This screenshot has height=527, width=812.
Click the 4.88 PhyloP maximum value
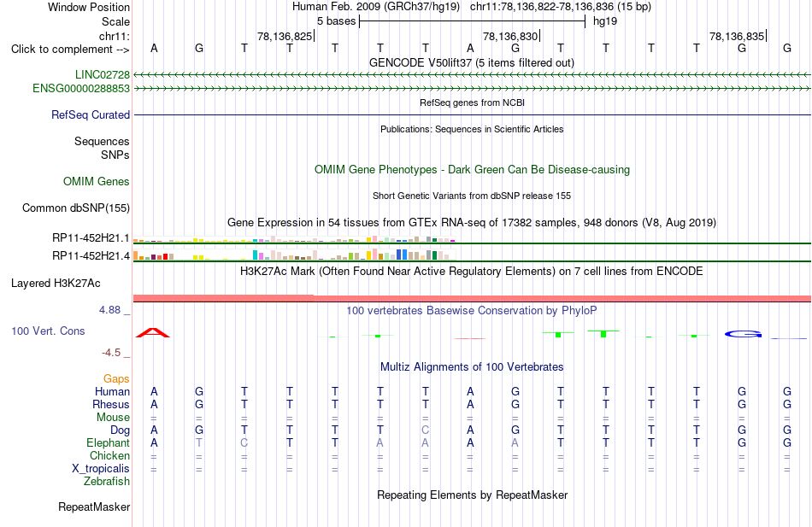pos(109,309)
